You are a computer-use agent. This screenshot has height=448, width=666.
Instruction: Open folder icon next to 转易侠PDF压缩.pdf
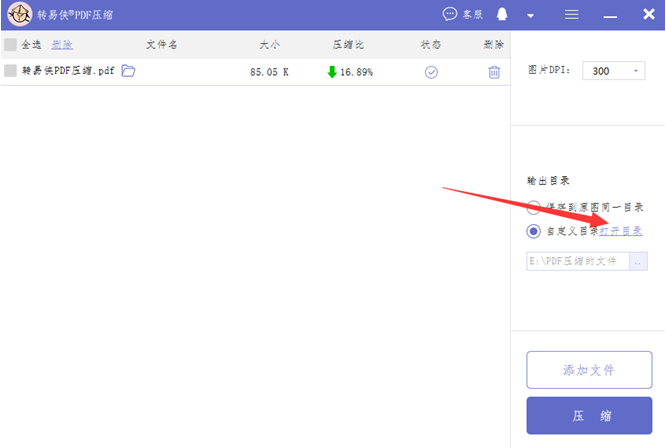tap(128, 70)
